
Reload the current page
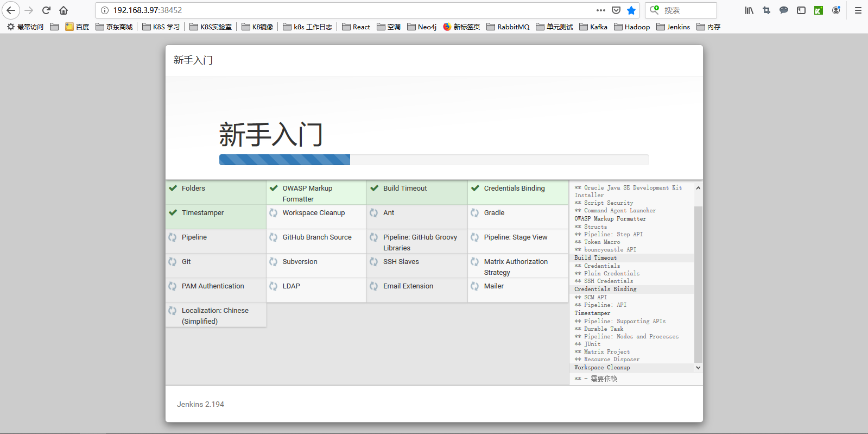[x=46, y=10]
